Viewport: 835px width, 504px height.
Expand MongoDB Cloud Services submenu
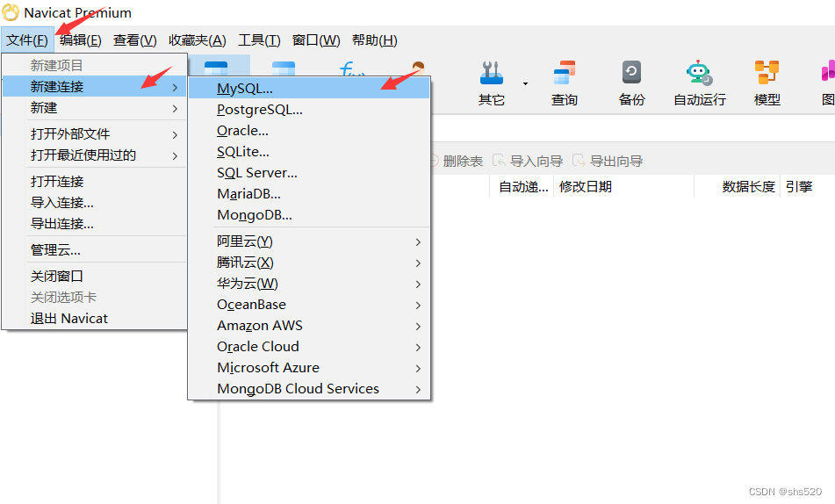click(309, 389)
